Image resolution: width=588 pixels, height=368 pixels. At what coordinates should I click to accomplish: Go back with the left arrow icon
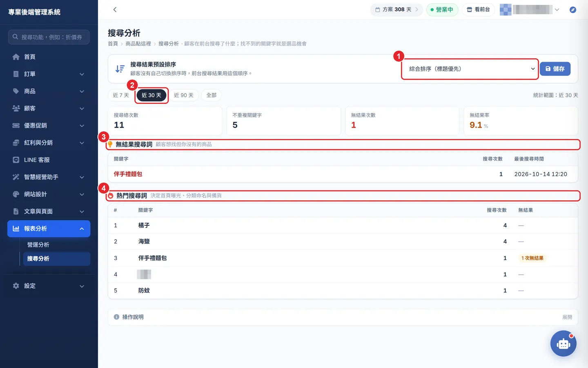tap(115, 9)
